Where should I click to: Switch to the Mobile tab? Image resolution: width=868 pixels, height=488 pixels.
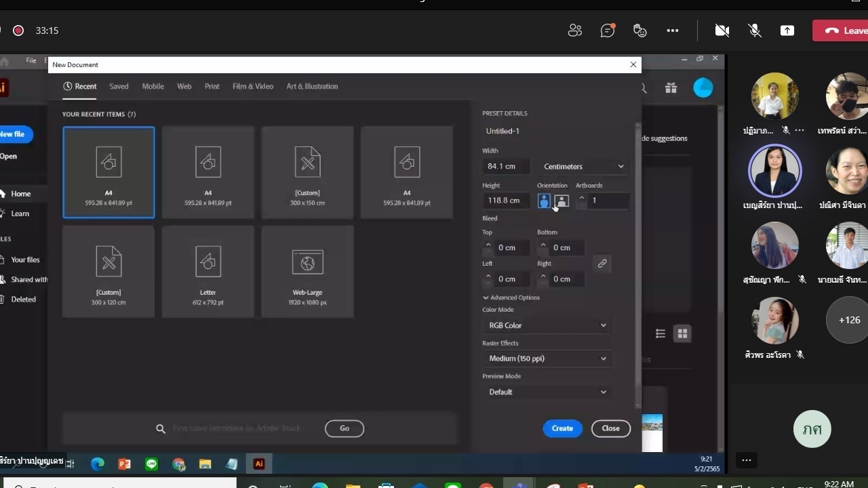coord(153,86)
